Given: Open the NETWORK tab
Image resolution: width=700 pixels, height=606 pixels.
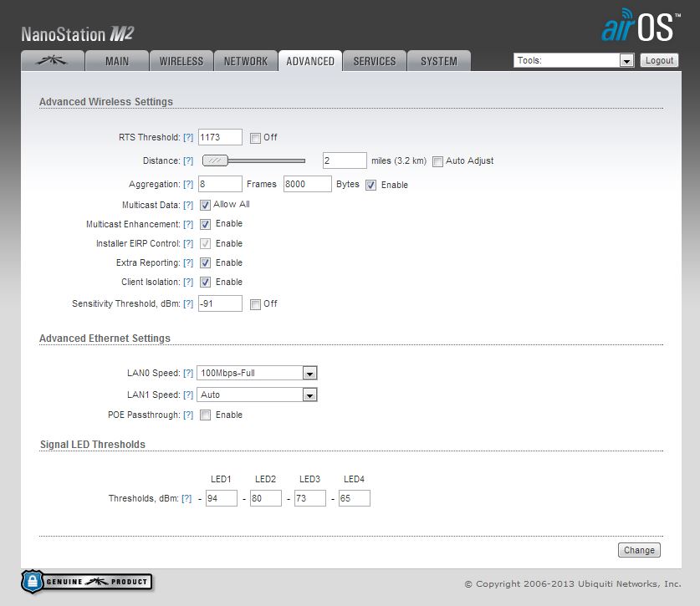Looking at the screenshot, I should point(246,61).
